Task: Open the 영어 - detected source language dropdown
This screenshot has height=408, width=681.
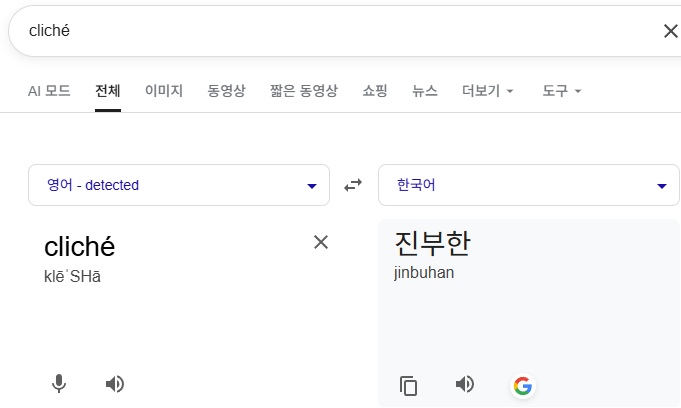Action: point(179,185)
